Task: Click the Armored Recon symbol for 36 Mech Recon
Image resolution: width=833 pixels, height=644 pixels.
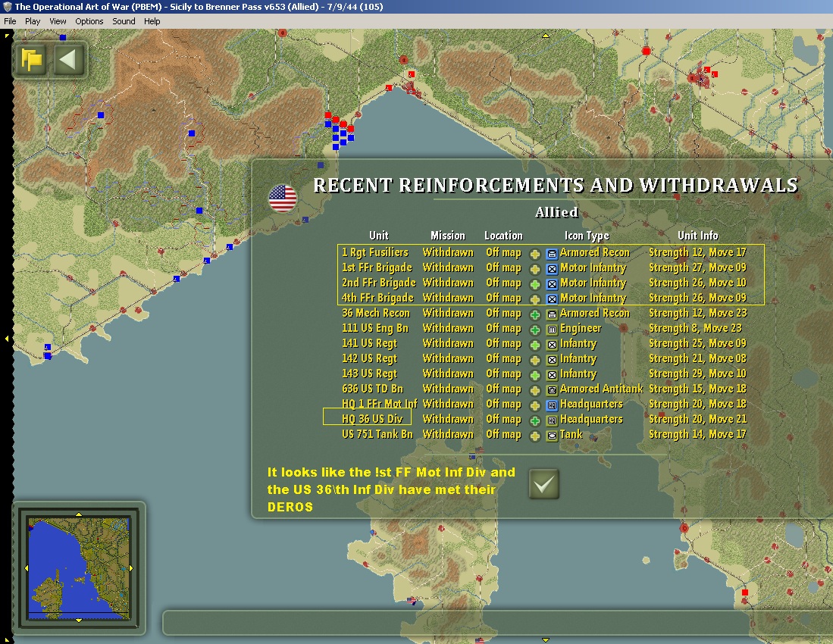Action: [552, 315]
